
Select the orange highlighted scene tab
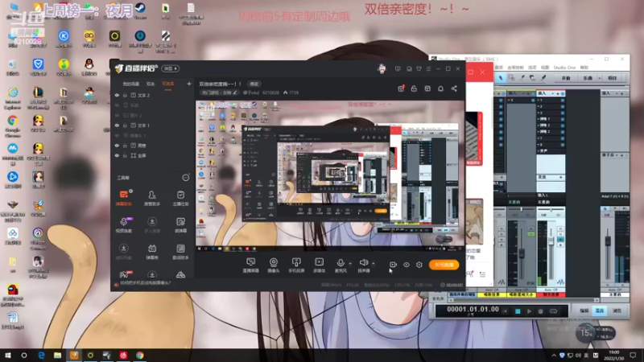[x=168, y=84]
